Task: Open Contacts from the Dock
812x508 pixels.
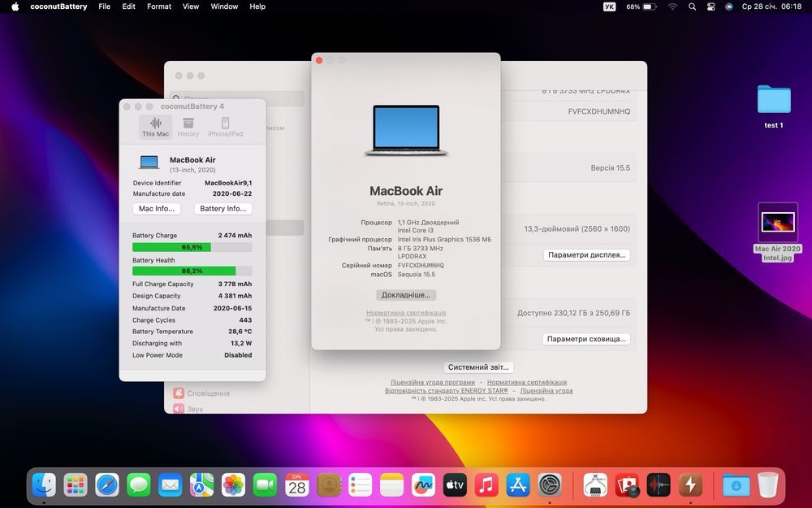Action: tap(328, 486)
